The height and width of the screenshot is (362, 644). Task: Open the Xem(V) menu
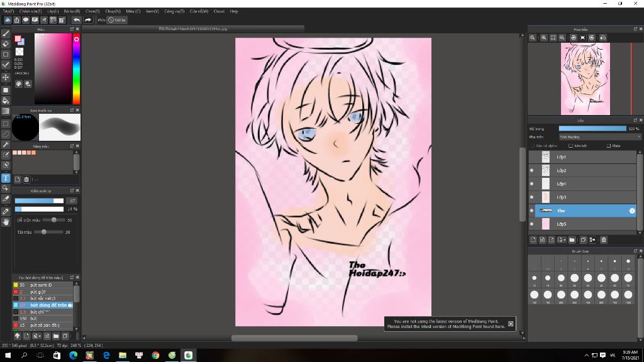[x=152, y=11]
